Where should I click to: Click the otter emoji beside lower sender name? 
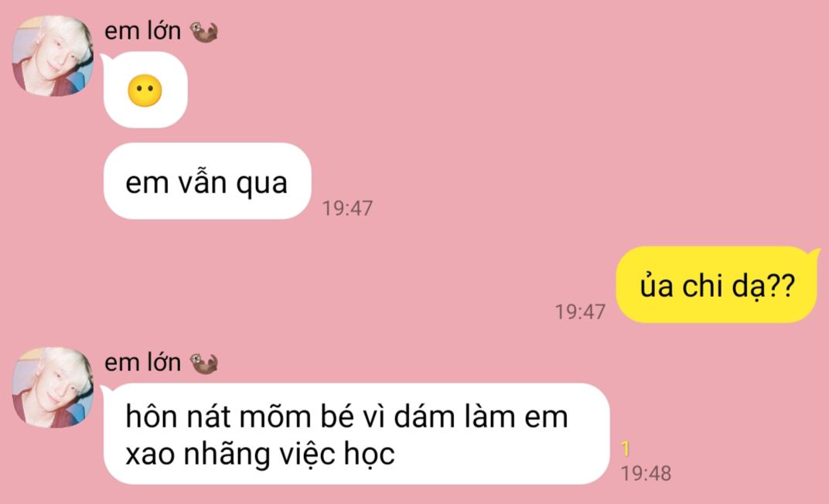(x=204, y=363)
